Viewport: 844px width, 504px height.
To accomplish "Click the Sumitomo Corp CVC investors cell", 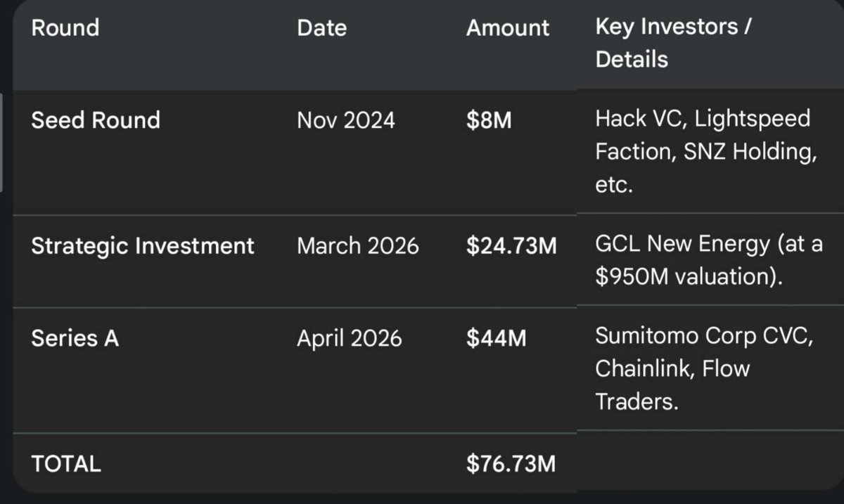I will click(x=704, y=368).
